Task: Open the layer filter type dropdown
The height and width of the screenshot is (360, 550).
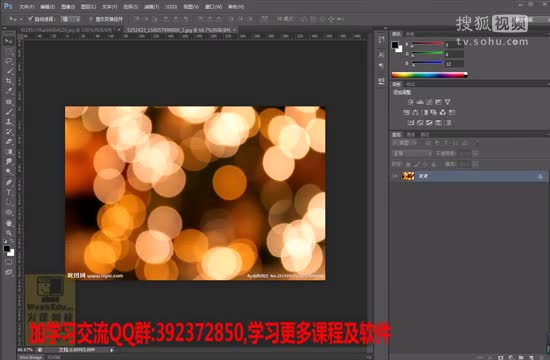Action: (x=404, y=143)
